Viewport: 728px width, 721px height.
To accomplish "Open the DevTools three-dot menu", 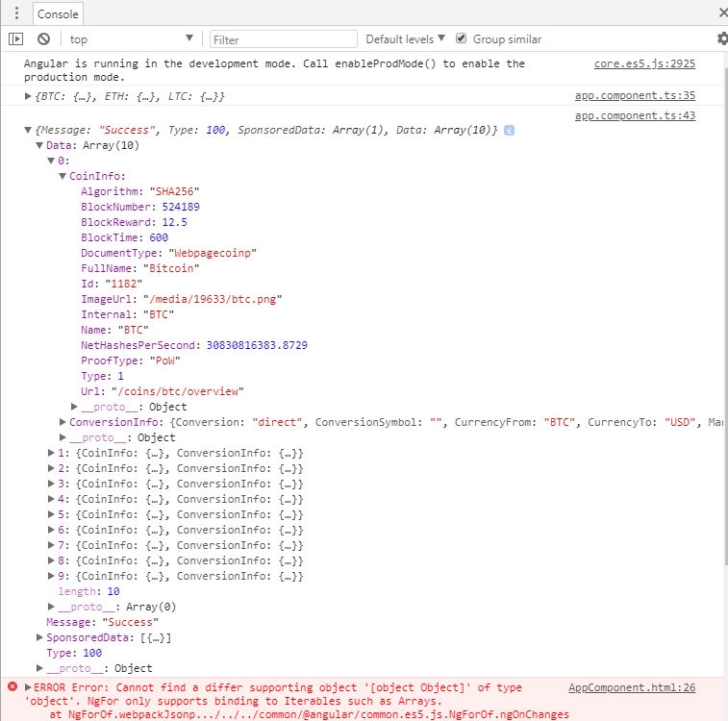I will pos(16,13).
